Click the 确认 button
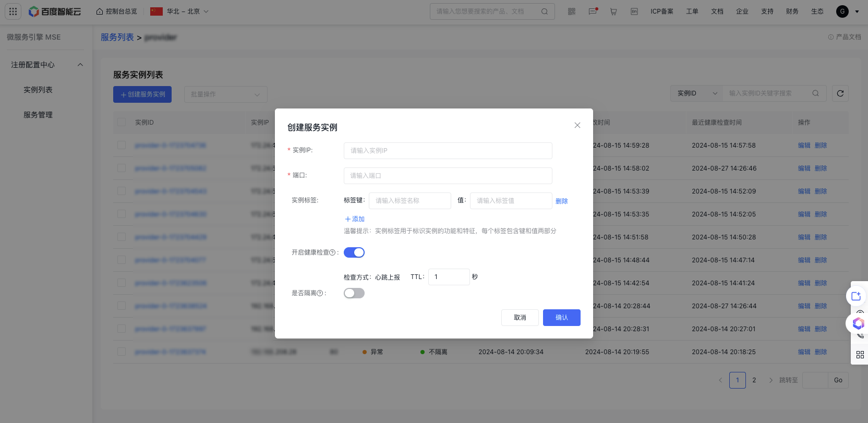This screenshot has height=423, width=868. [562, 318]
